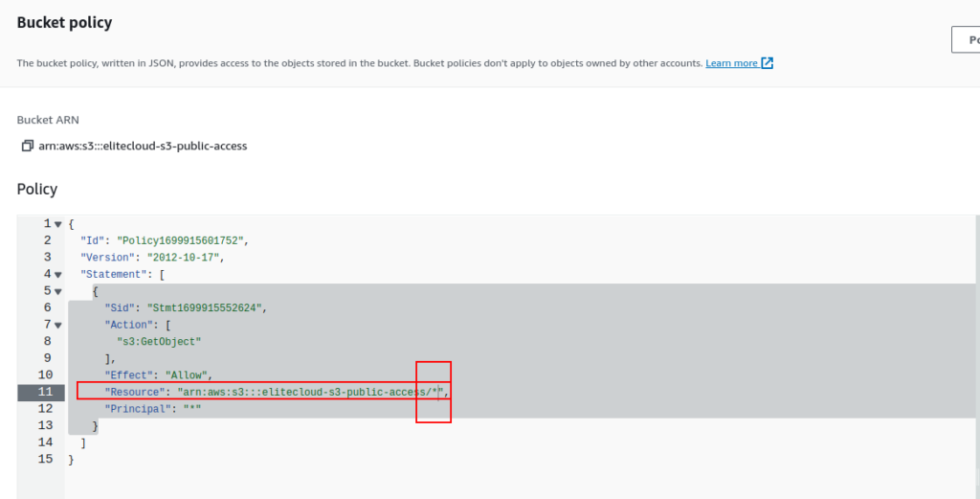Collapse the fold arrow on line 5
This screenshot has height=499, width=980.
[57, 291]
